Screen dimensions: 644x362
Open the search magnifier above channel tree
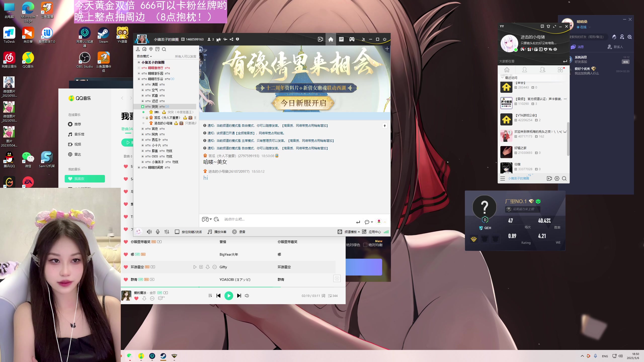click(164, 49)
